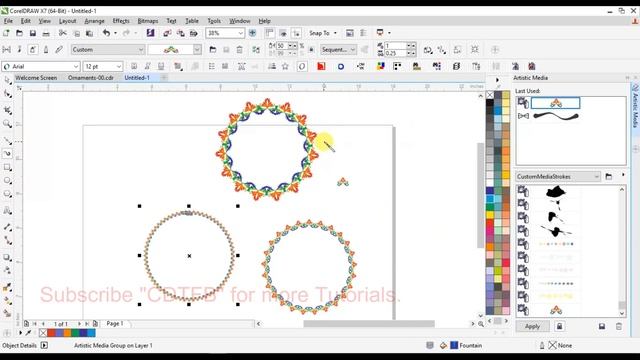Open the Effects menu

121,21
